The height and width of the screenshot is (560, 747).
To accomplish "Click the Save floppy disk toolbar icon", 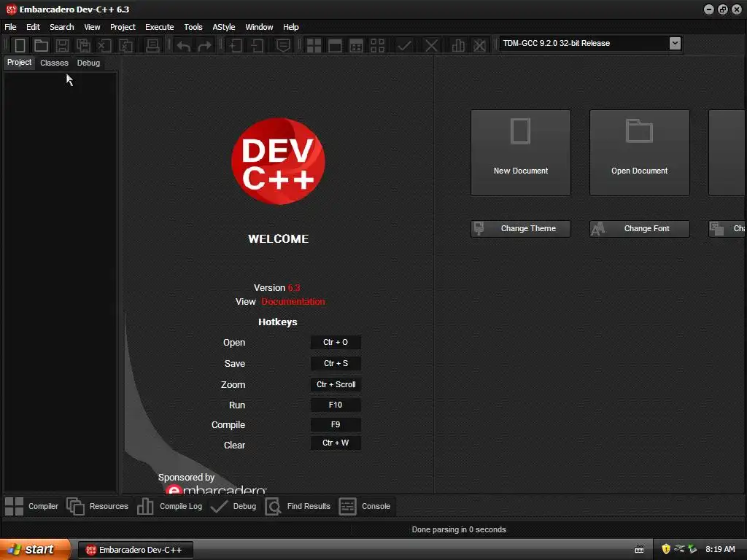I will pyautogui.click(x=62, y=45).
